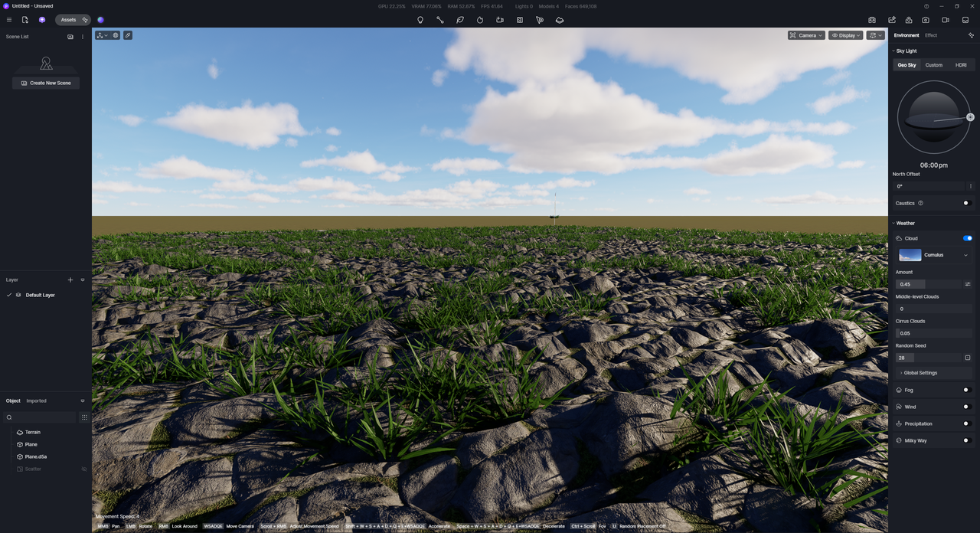Open the hamburger main menu
The width and height of the screenshot is (980, 533).
click(9, 20)
